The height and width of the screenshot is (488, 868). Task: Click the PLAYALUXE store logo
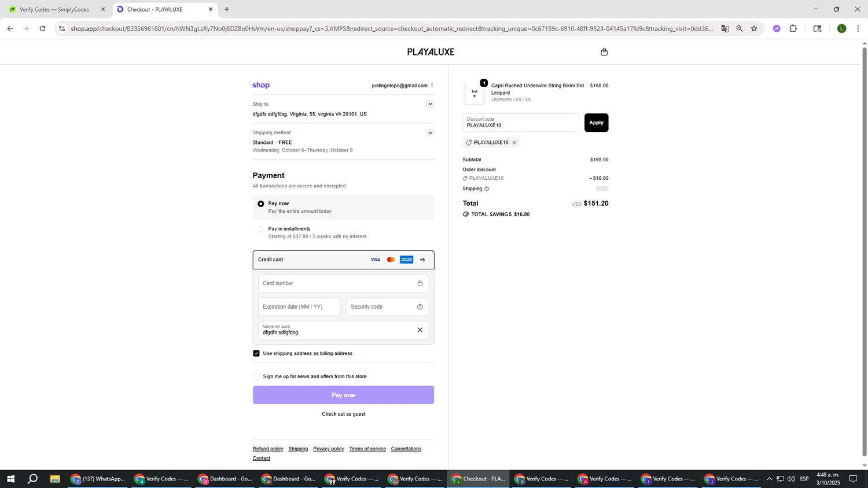point(431,52)
